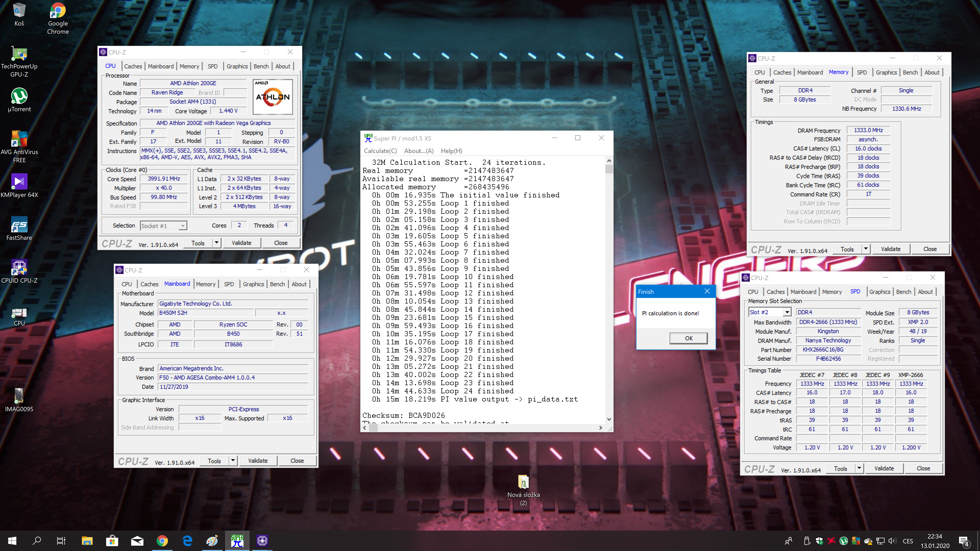Switch to Caches tab in top-left CPU-Z window
The image size is (980, 551).
click(133, 66)
